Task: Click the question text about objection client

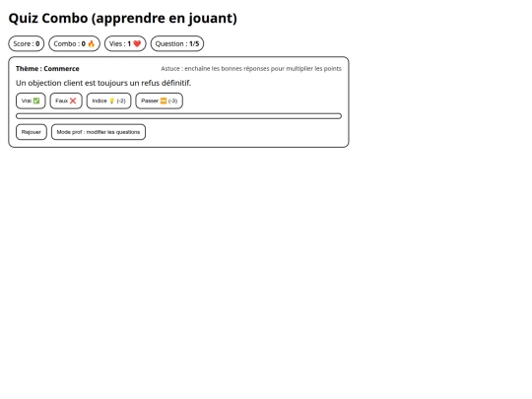Action: (x=103, y=83)
